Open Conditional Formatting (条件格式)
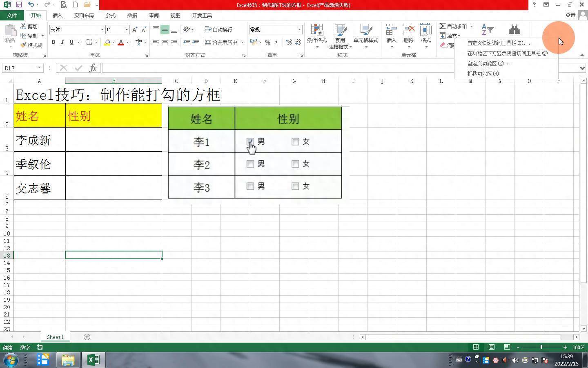This screenshot has height=368, width=588. [316, 36]
